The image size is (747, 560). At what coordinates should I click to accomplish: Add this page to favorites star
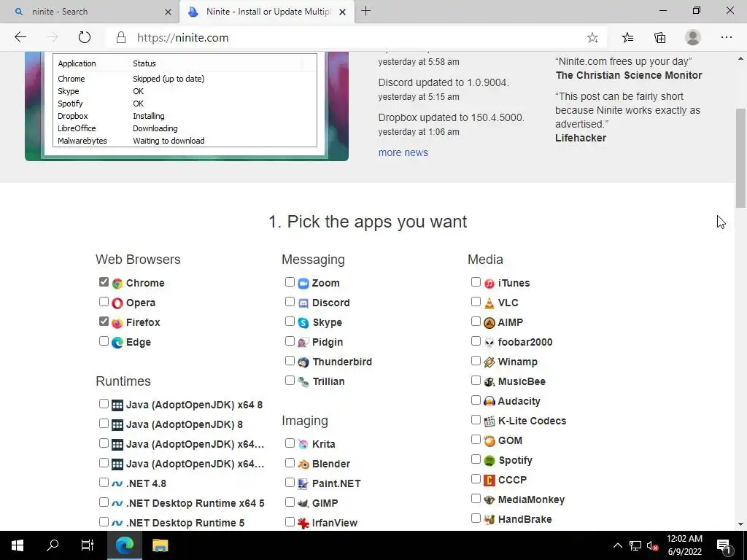[592, 38]
